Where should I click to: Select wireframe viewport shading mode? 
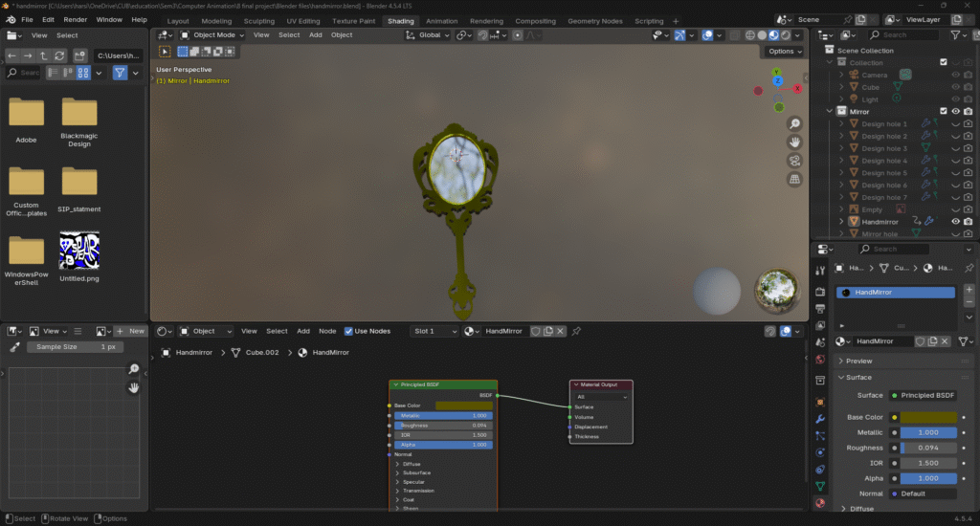coord(749,35)
